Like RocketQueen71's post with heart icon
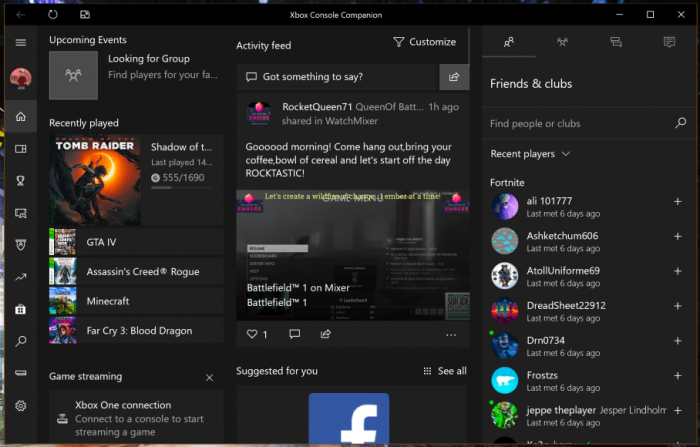Screen dimensions: 700x447 click(x=252, y=334)
